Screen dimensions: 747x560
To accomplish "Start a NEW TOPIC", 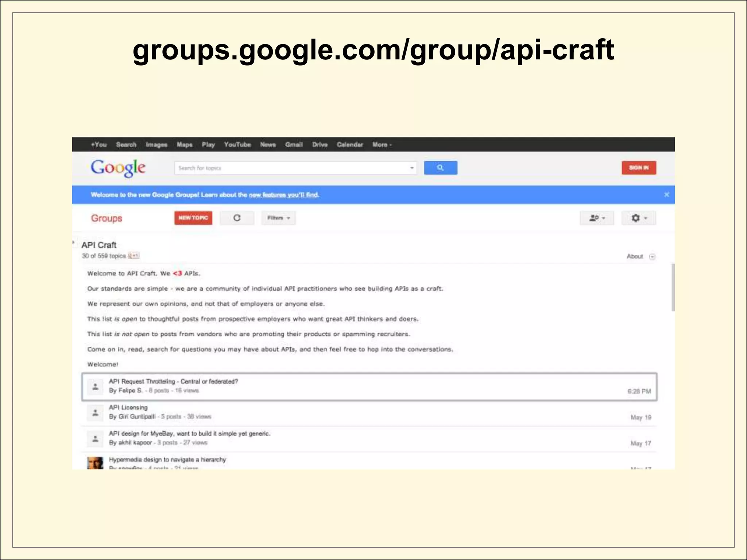I will pos(193,218).
